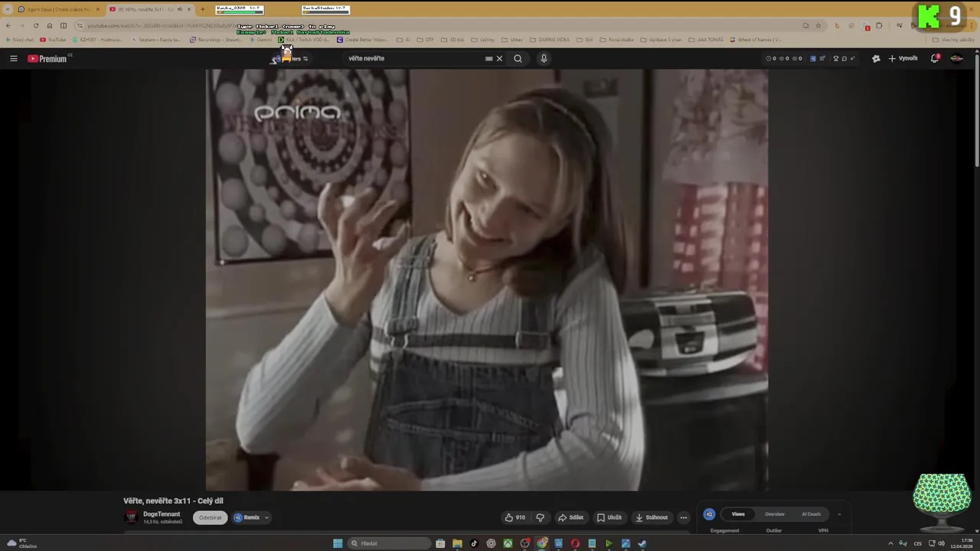The height and width of the screenshot is (551, 980).
Task: Open the Remix button
Action: coord(247,517)
